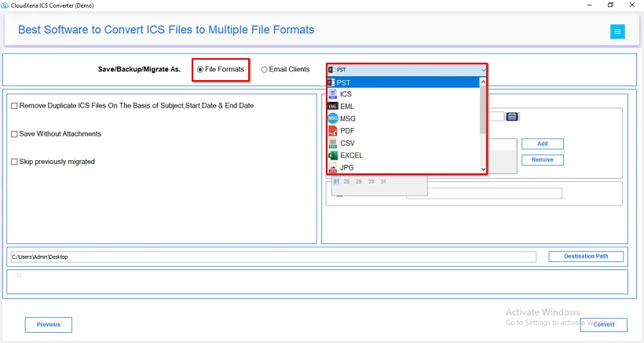Click the destination path text field
This screenshot has width=644, height=343.
point(273,257)
